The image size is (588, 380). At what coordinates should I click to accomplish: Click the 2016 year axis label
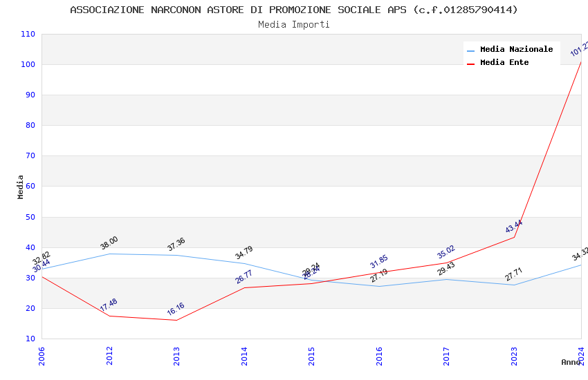click(x=379, y=356)
